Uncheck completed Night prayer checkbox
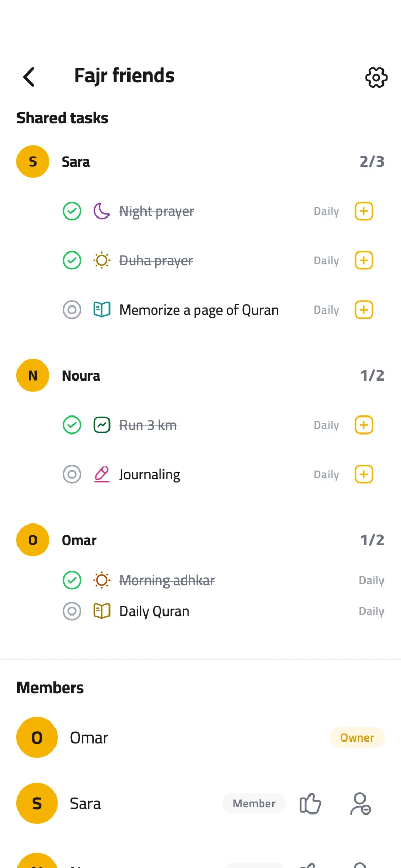This screenshot has height=868, width=401. tap(72, 211)
